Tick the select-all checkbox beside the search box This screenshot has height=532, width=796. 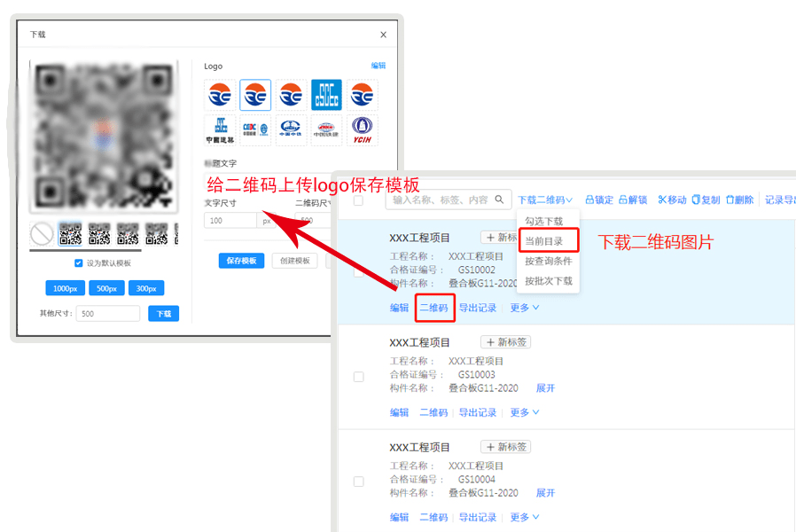point(358,200)
